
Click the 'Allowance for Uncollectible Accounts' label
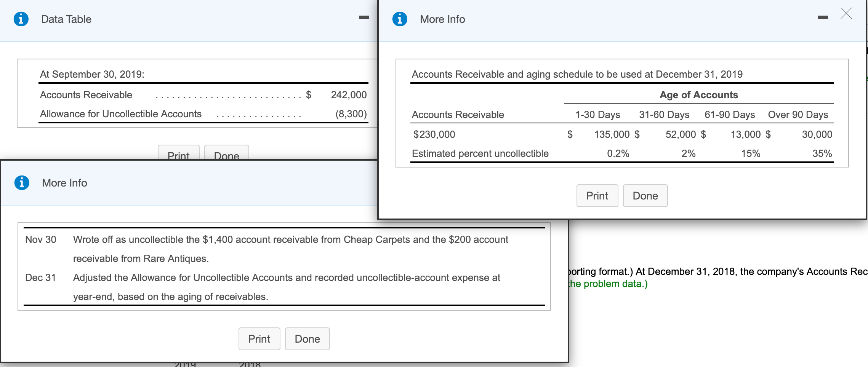[x=121, y=114]
